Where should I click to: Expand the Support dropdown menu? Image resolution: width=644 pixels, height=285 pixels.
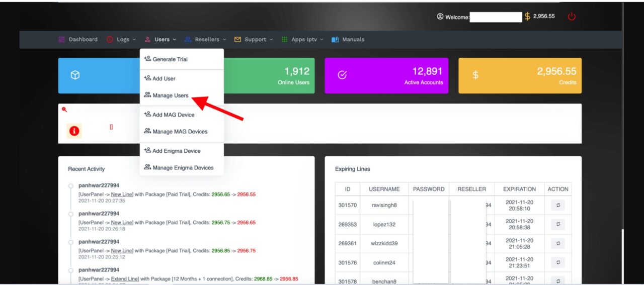[x=254, y=40]
